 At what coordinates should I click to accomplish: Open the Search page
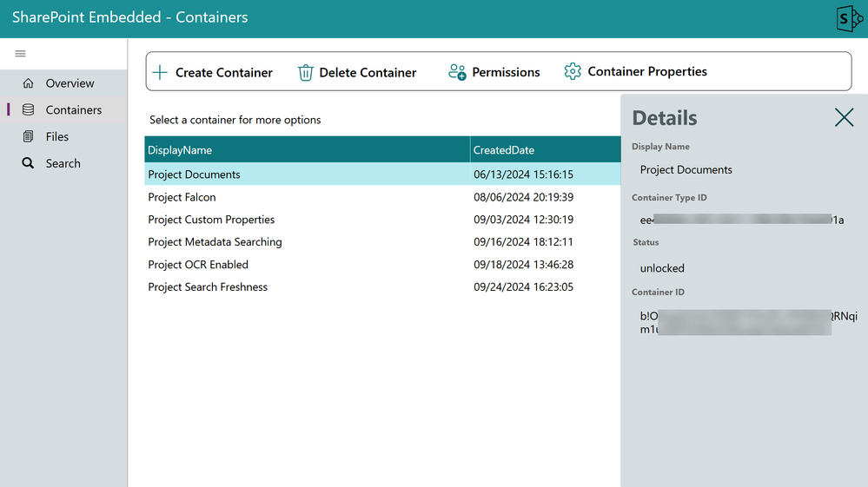coord(63,163)
